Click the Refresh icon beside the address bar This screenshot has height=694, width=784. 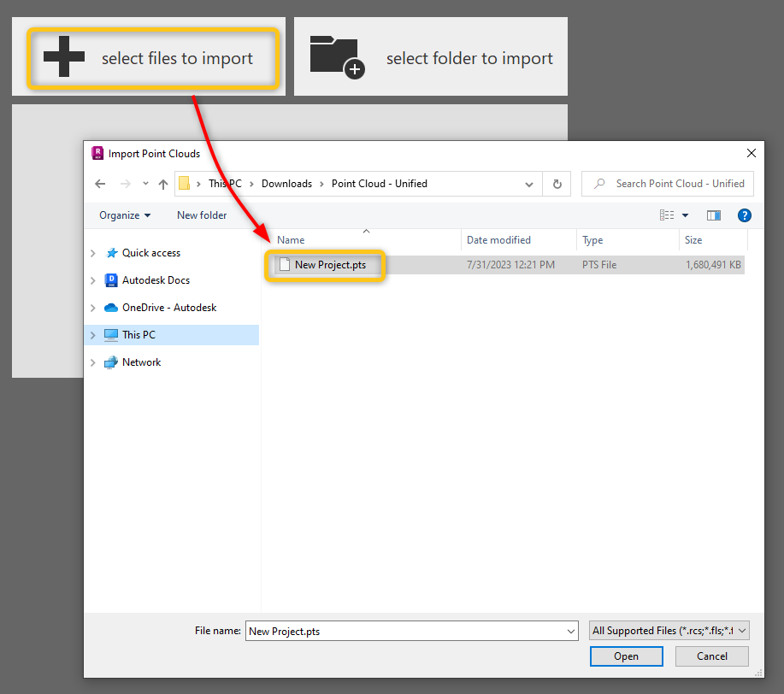click(x=557, y=183)
